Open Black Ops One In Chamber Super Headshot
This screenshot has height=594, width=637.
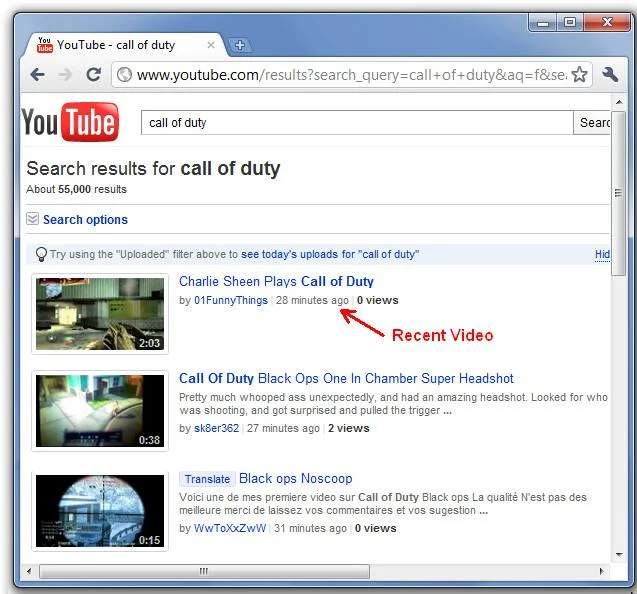click(346, 378)
